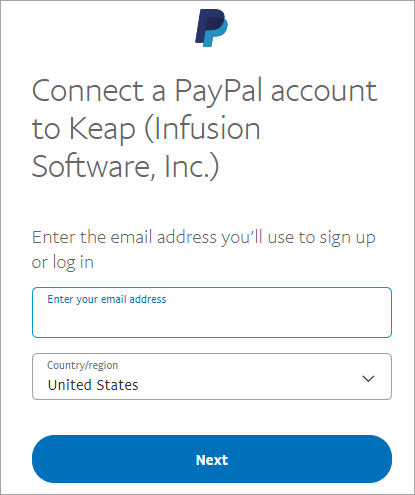Click the light blue part of PayPal logo
Screen dimensions: 415x495
point(216,36)
